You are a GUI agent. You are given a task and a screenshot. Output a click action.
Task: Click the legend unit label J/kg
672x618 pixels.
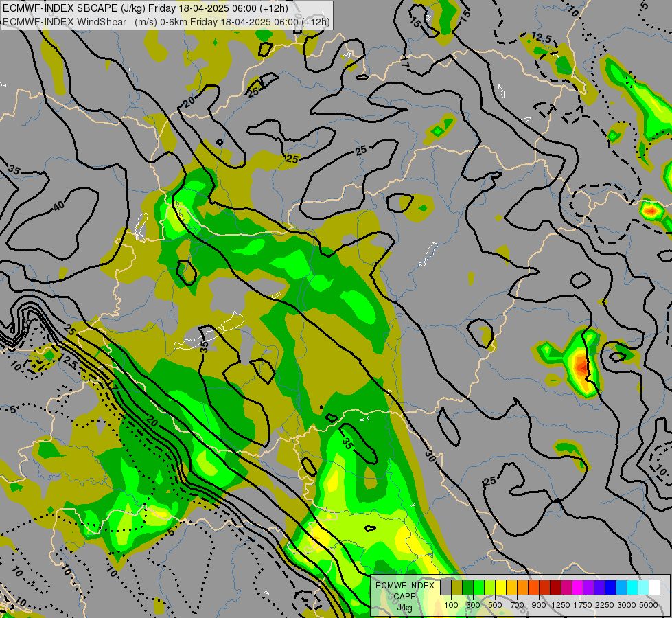click(x=404, y=608)
